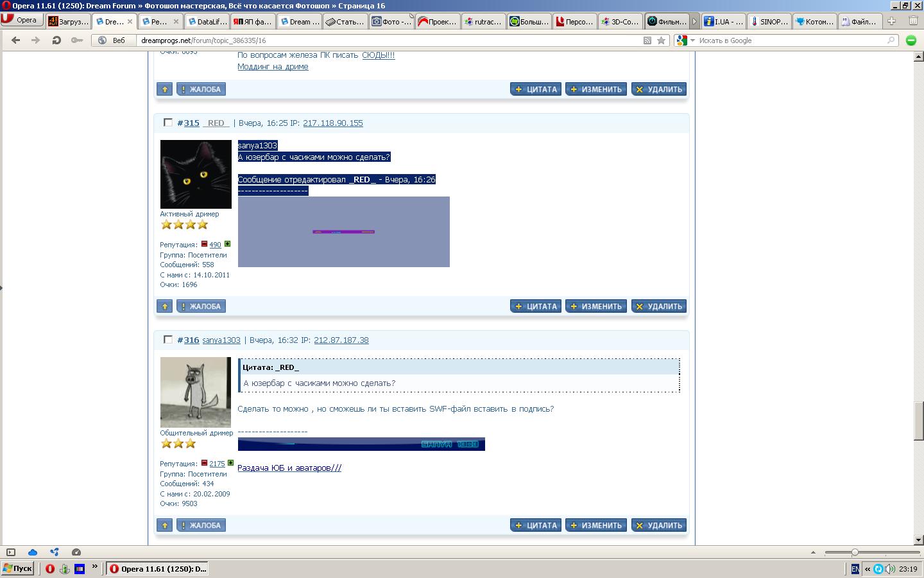The image size is (924, 578).
Task: Click the Opera Unite icon
Action: [x=55, y=552]
